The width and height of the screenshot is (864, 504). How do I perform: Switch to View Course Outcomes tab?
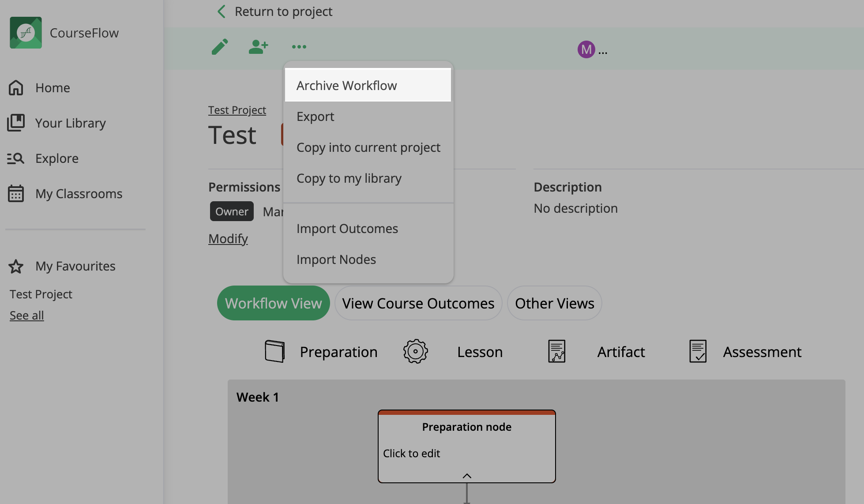[418, 303]
